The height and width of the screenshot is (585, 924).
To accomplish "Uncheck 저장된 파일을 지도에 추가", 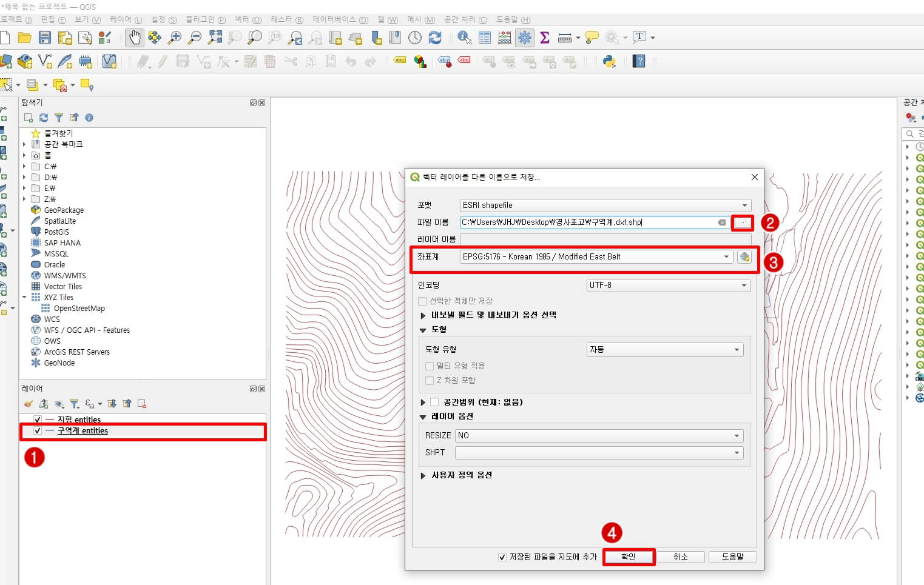I will [502, 557].
